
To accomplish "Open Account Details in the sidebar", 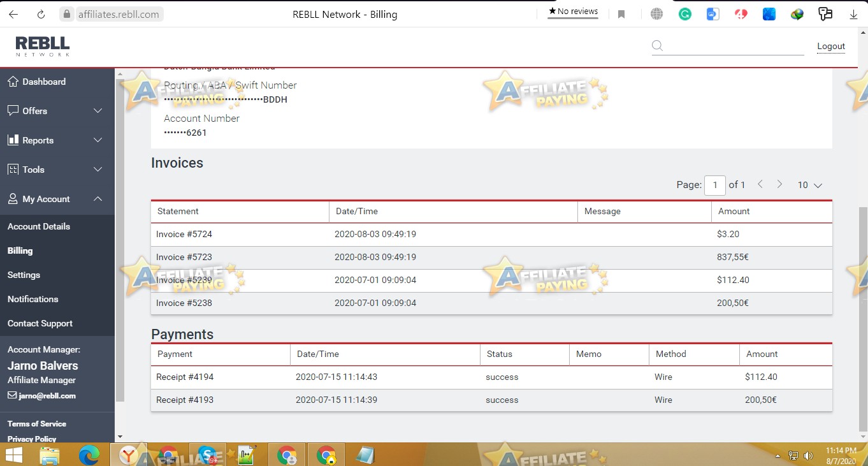I will point(39,226).
